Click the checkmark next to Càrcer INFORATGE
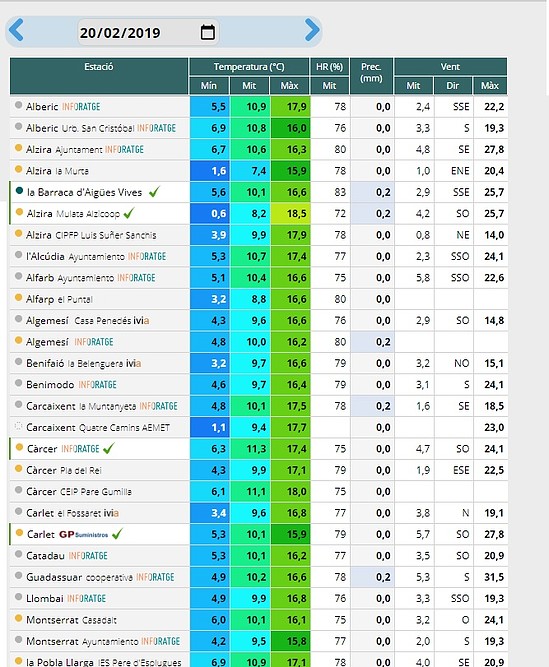Viewport: 549px width, 667px height. tap(109, 448)
